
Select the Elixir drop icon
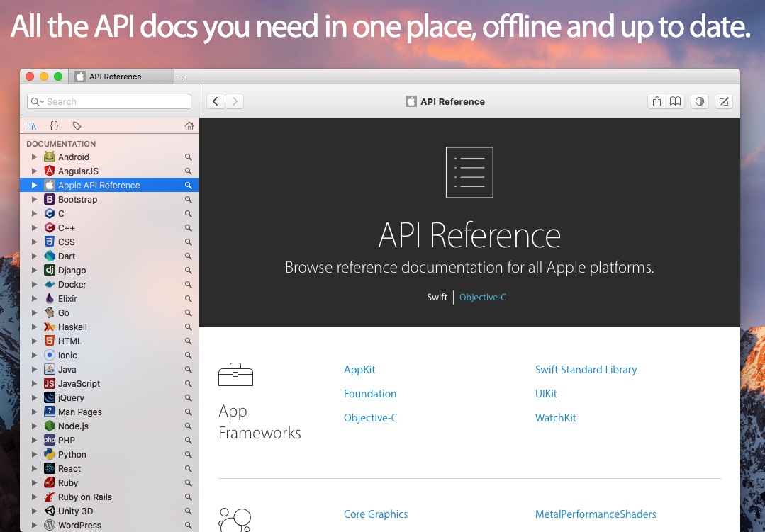coord(50,298)
